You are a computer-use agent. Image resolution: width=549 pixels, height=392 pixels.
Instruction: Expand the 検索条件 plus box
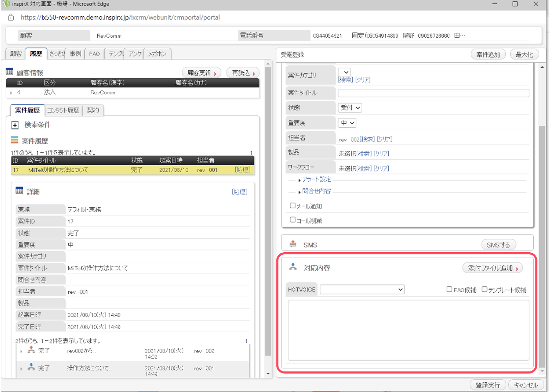[x=15, y=125]
